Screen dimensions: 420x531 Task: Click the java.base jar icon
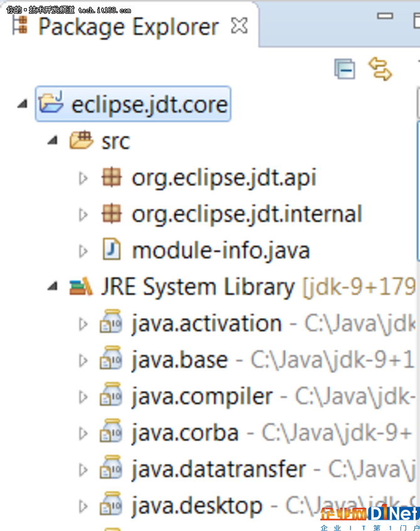click(111, 358)
